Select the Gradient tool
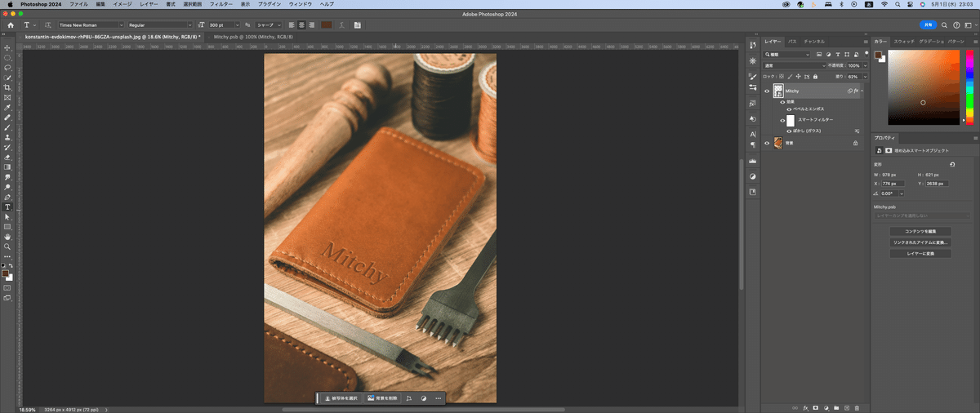This screenshot has width=980, height=413. click(7, 167)
